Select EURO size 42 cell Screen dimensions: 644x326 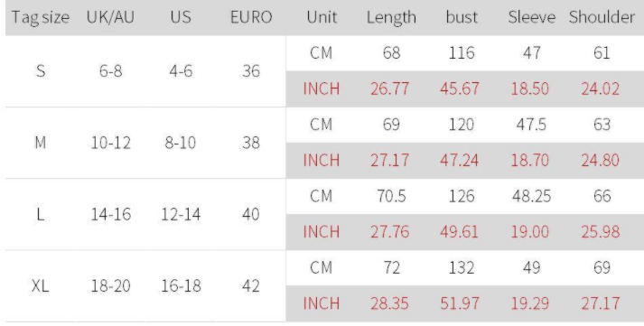coord(251,285)
